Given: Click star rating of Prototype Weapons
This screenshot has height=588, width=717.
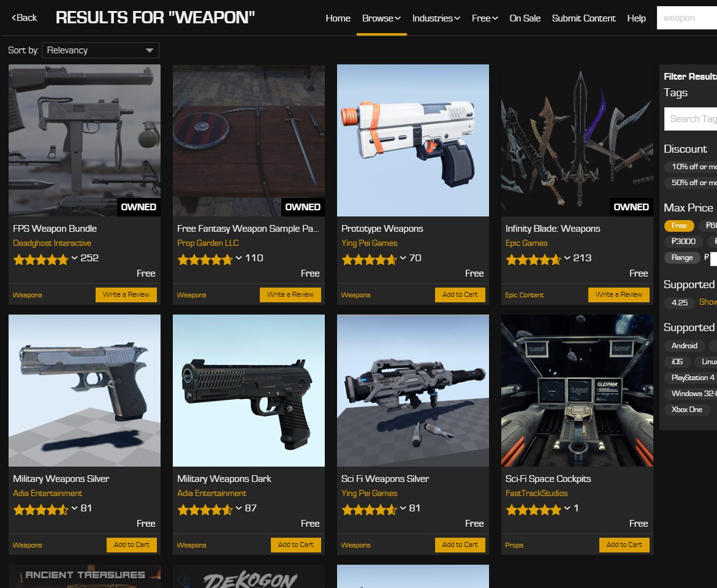Looking at the screenshot, I should (x=369, y=260).
